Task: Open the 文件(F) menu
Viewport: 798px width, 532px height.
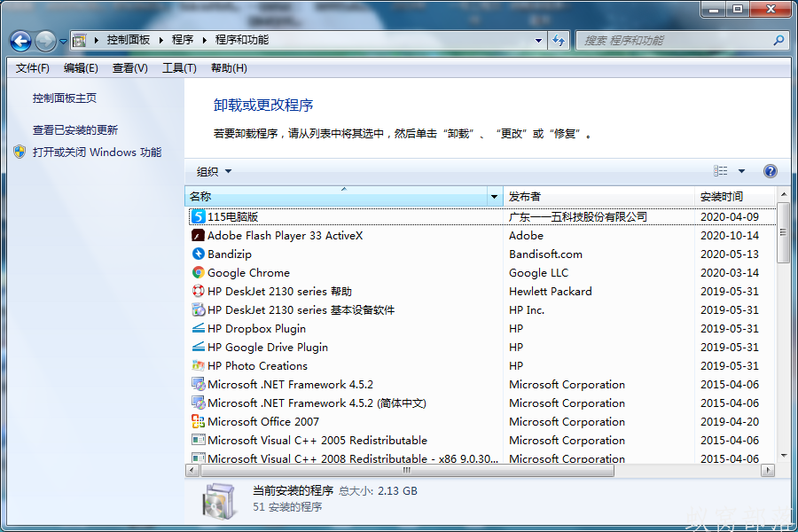Action: click(33, 68)
